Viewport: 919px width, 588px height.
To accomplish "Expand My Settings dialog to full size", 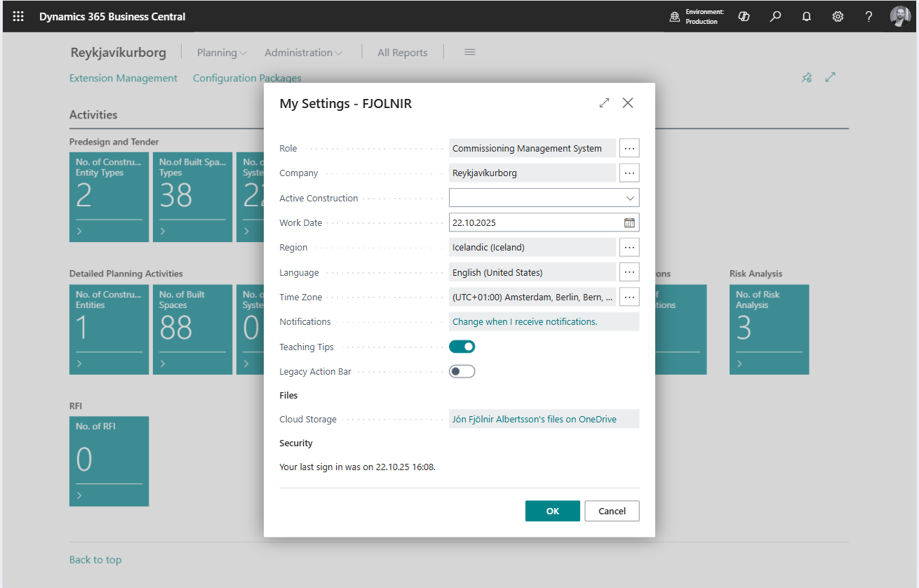I will 604,103.
